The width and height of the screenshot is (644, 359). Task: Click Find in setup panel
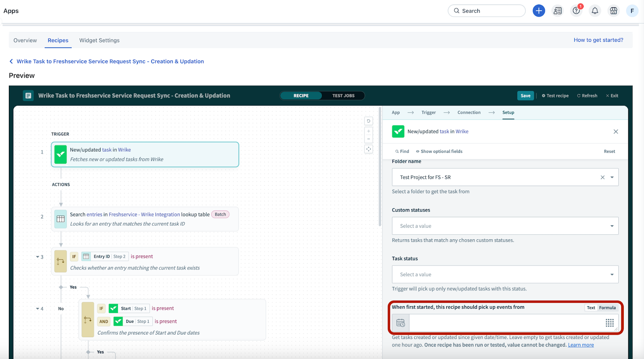click(x=402, y=151)
